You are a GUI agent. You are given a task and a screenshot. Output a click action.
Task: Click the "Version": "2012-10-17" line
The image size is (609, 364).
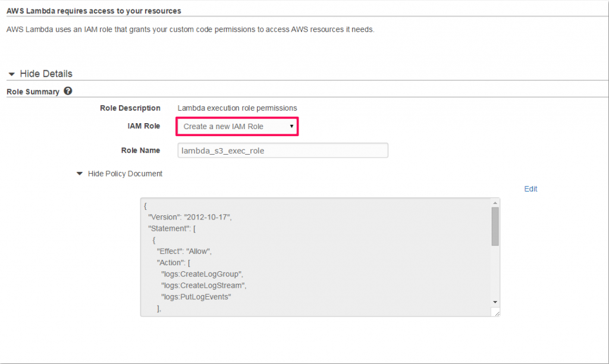190,217
